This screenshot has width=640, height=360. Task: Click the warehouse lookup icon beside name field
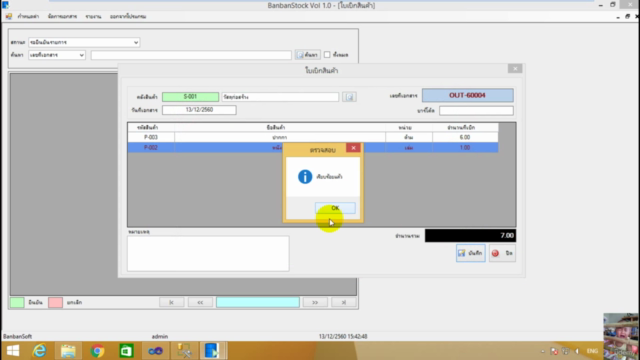pyautogui.click(x=349, y=97)
